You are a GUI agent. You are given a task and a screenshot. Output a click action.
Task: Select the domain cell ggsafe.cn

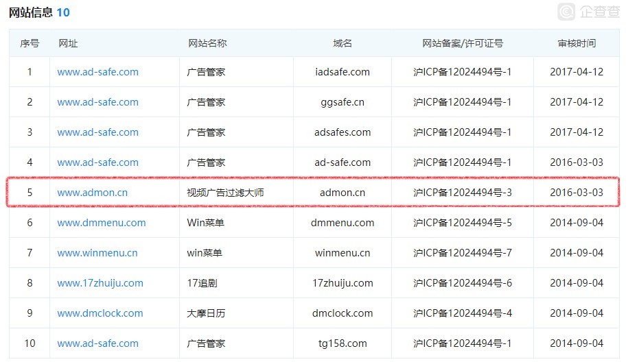tap(342, 102)
